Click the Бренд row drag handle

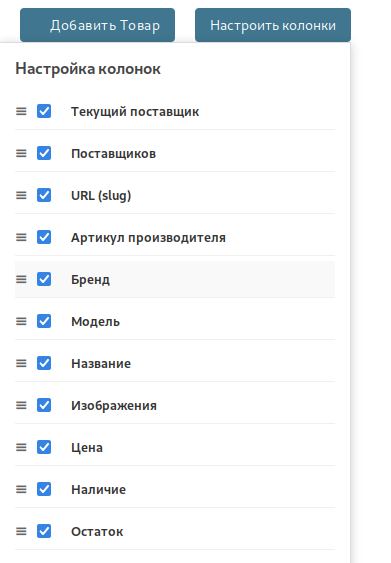(21, 279)
